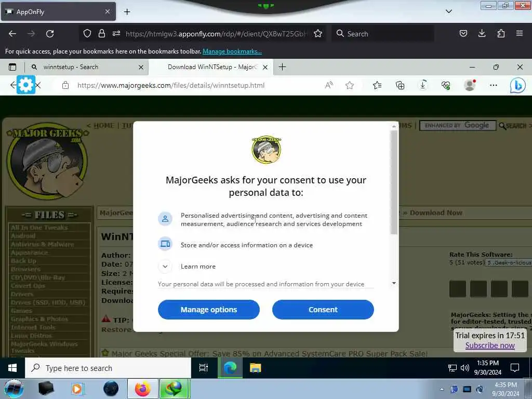Click the MajorGeeks logo in the dialog
The image size is (532, 399).
[266, 149]
